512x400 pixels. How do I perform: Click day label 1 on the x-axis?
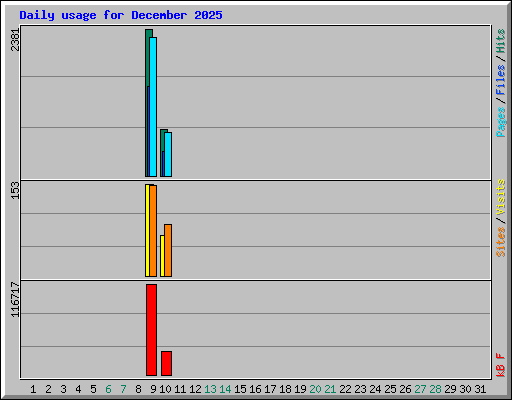pos(33,389)
